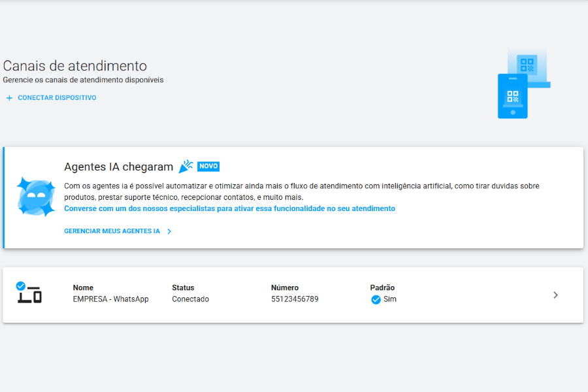The height and width of the screenshot is (392, 588).
Task: Click the chevron after GERENCIAR MEUS AGENTES IA
Action: pyautogui.click(x=169, y=231)
